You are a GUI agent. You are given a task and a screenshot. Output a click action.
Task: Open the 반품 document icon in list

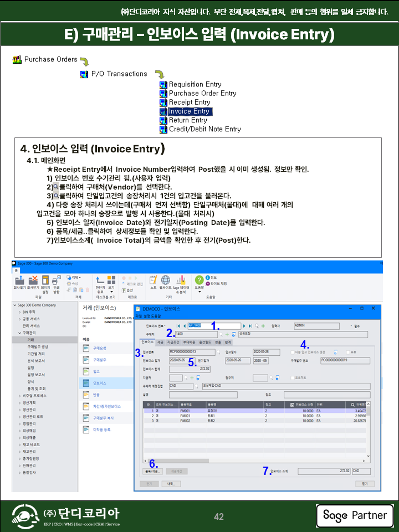coord(86,395)
